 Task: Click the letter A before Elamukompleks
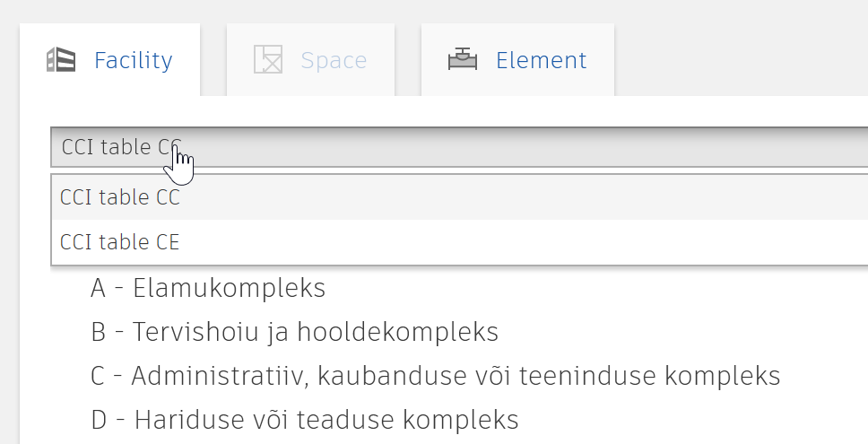[x=98, y=289]
